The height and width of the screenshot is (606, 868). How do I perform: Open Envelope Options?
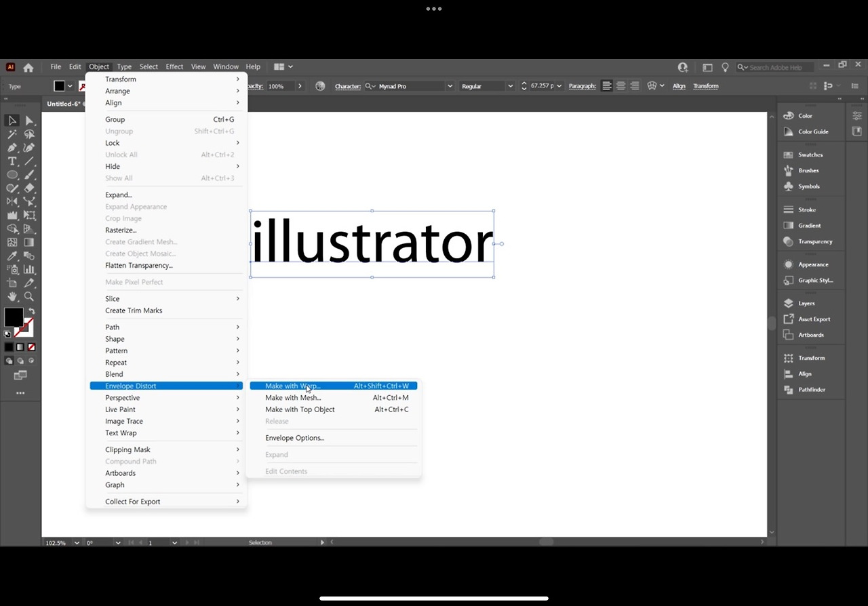[x=333, y=438]
